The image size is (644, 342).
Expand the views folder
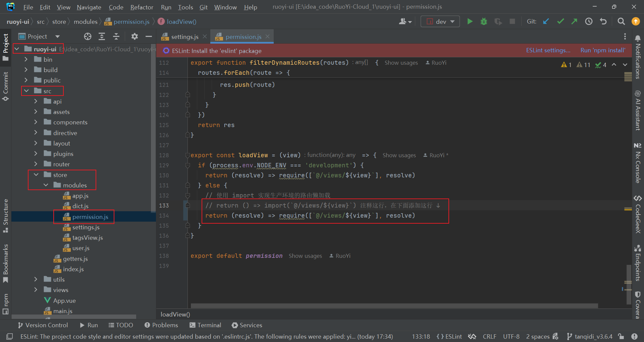tap(36, 290)
